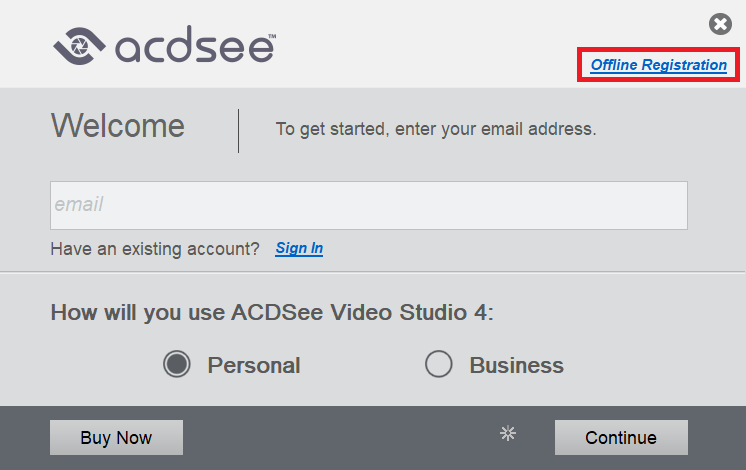Follow the Sign In link
The width and height of the screenshot is (746, 470).
click(299, 248)
